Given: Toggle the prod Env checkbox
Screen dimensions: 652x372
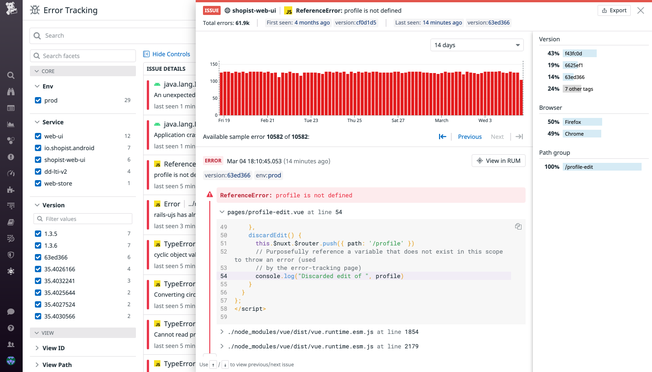Looking at the screenshot, I should pyautogui.click(x=38, y=100).
